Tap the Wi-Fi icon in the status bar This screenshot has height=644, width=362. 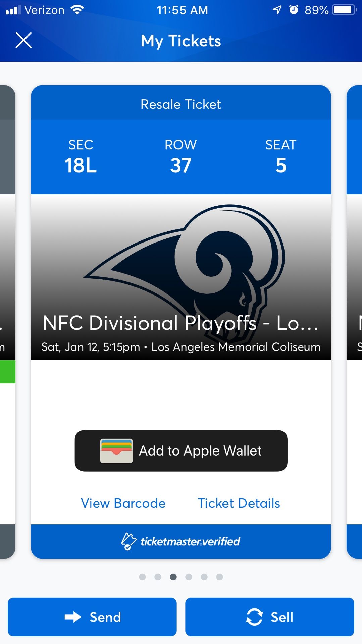coord(76,9)
